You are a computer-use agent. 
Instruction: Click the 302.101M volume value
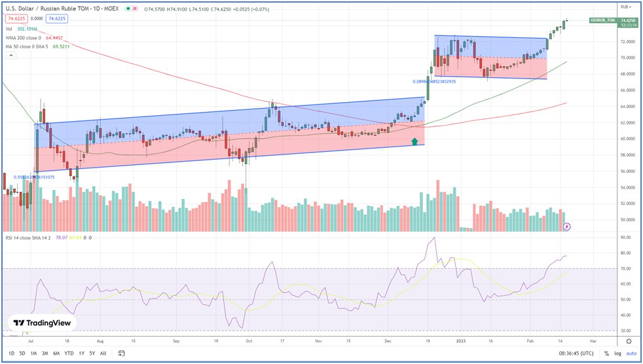coord(27,29)
